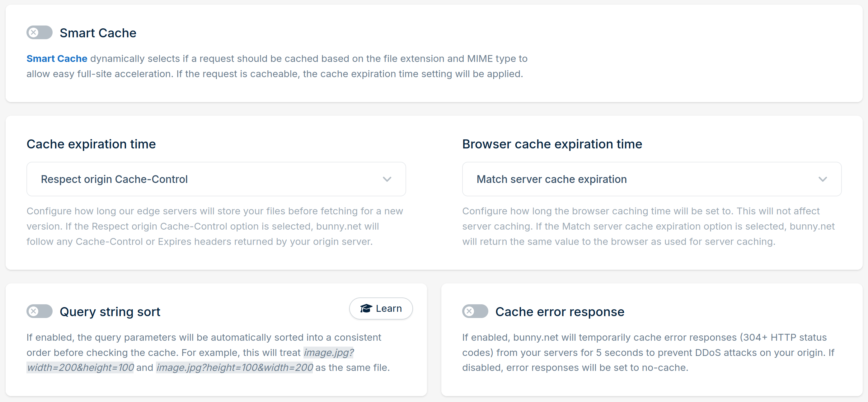
Task: Click the X icon inside the Smart Cache toggle
Action: (33, 32)
